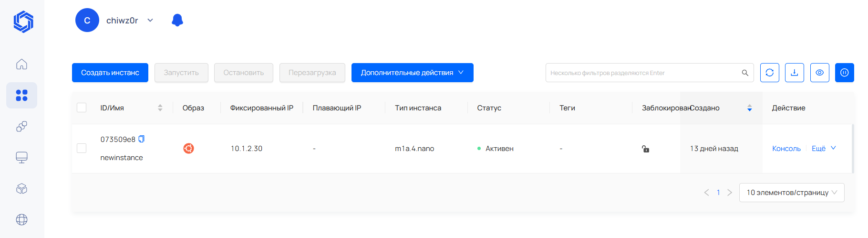The width and height of the screenshot is (868, 238).
Task: Open the cube storage sidebar icon
Action: click(x=21, y=188)
